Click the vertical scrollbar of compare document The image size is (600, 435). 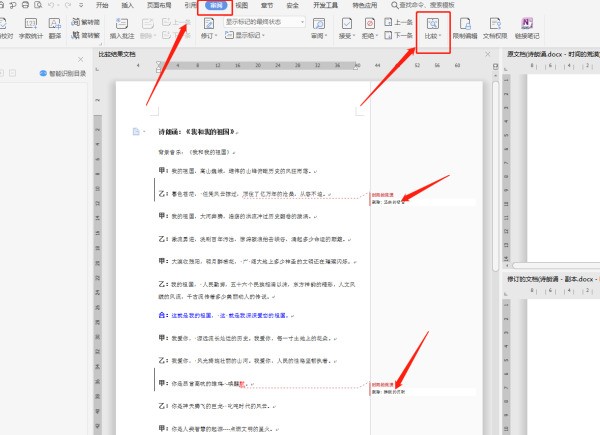[496, 176]
